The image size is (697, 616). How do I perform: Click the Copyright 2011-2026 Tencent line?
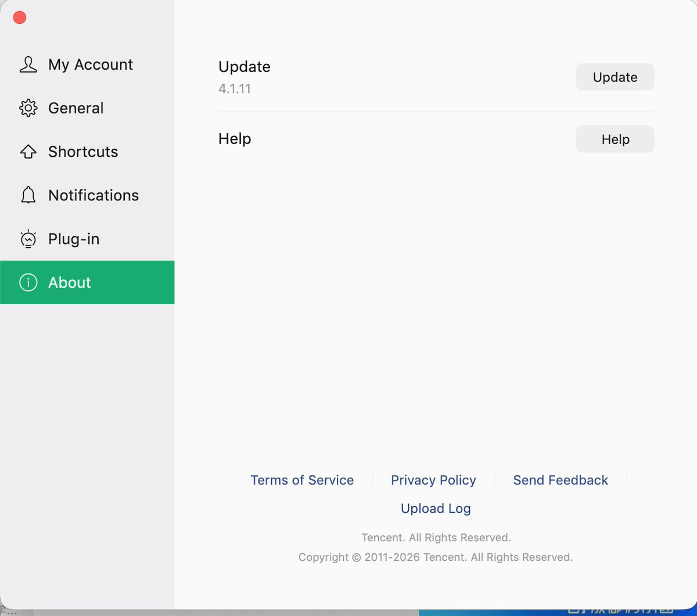click(x=436, y=557)
